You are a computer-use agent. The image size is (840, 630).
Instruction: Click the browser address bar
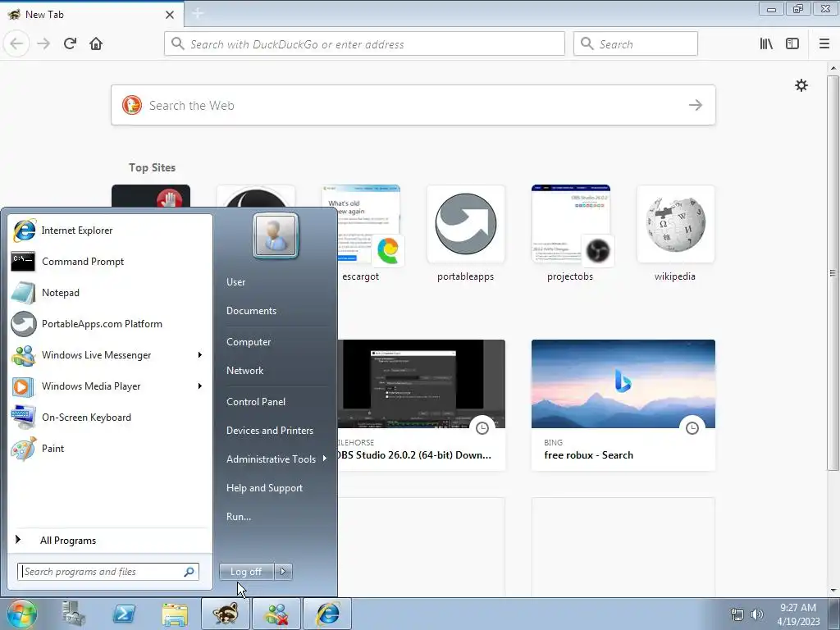click(x=364, y=44)
